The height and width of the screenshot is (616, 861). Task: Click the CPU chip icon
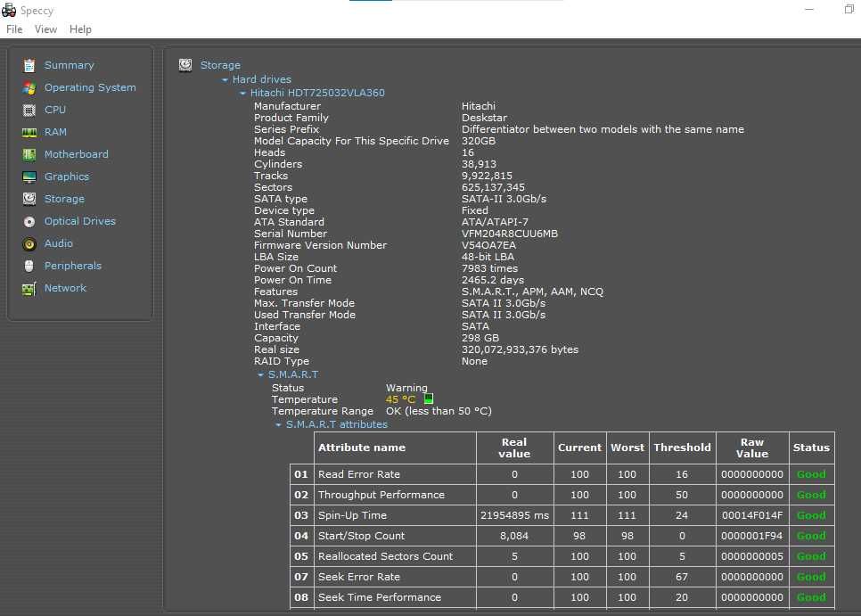29,111
